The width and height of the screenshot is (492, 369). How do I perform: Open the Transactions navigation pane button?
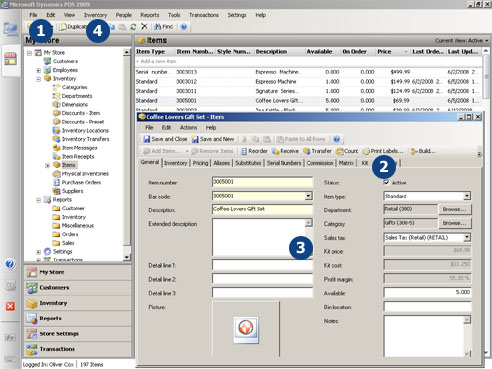[x=78, y=349]
